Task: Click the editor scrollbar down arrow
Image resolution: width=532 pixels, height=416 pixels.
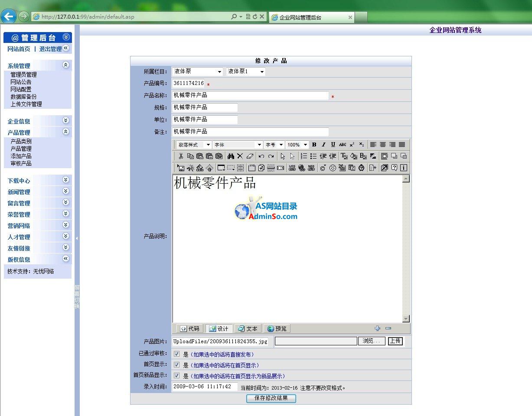Action: pyautogui.click(x=406, y=319)
